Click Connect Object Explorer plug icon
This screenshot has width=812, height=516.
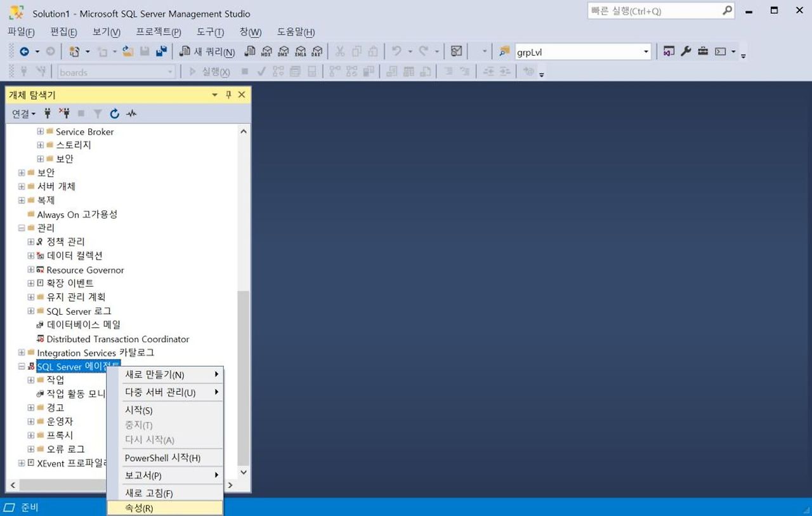click(48, 114)
